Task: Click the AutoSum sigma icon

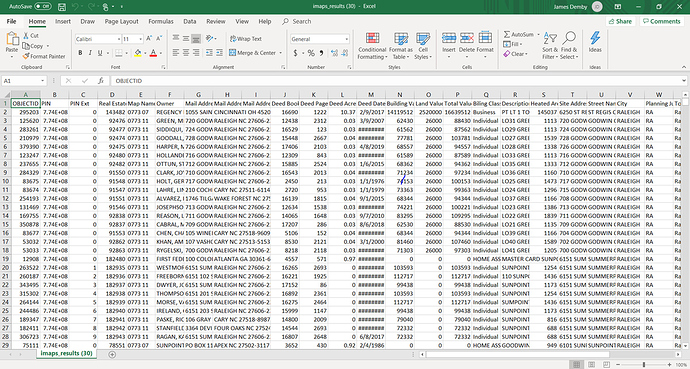Action: click(x=507, y=34)
